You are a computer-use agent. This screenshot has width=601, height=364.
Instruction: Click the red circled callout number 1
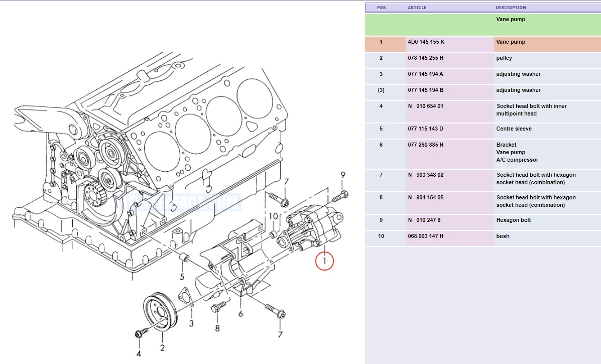[x=325, y=261]
